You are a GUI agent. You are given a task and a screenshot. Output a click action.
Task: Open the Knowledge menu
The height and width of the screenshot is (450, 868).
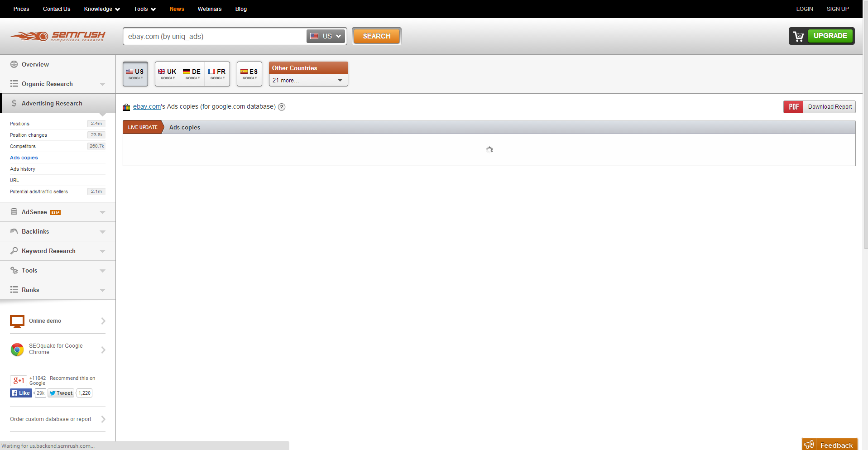point(102,9)
